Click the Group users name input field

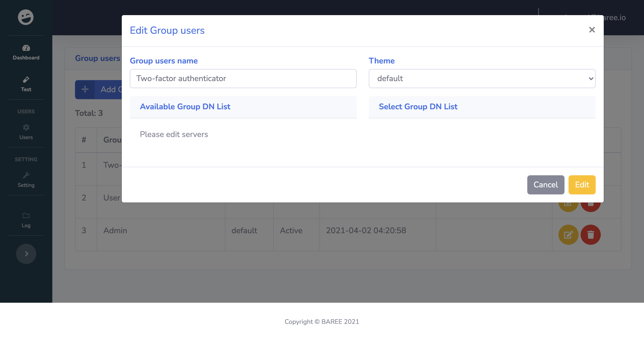(243, 78)
